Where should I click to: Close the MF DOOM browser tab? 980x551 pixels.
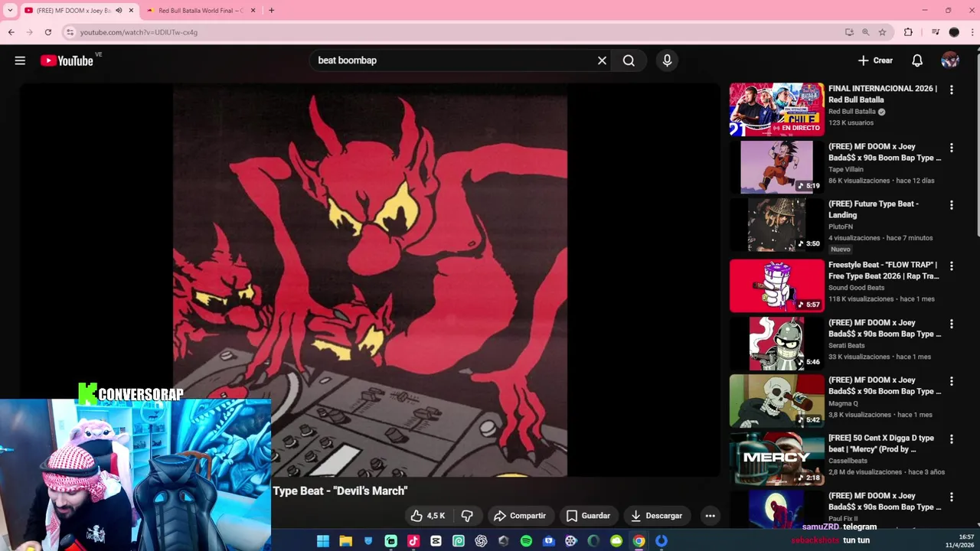coord(131,11)
